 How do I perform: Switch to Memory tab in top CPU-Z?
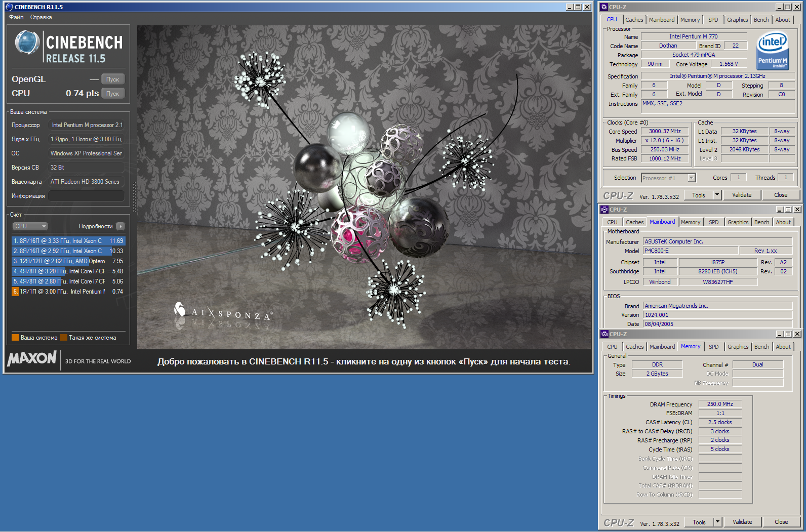690,20
